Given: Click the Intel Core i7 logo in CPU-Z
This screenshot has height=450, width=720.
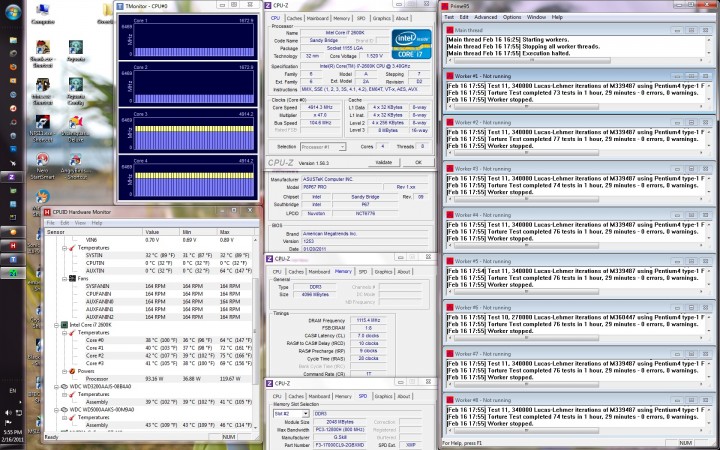Looking at the screenshot, I should coord(411,44).
